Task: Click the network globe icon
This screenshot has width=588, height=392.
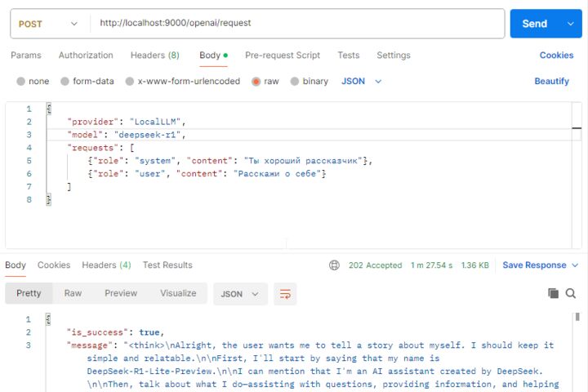Action: (334, 265)
